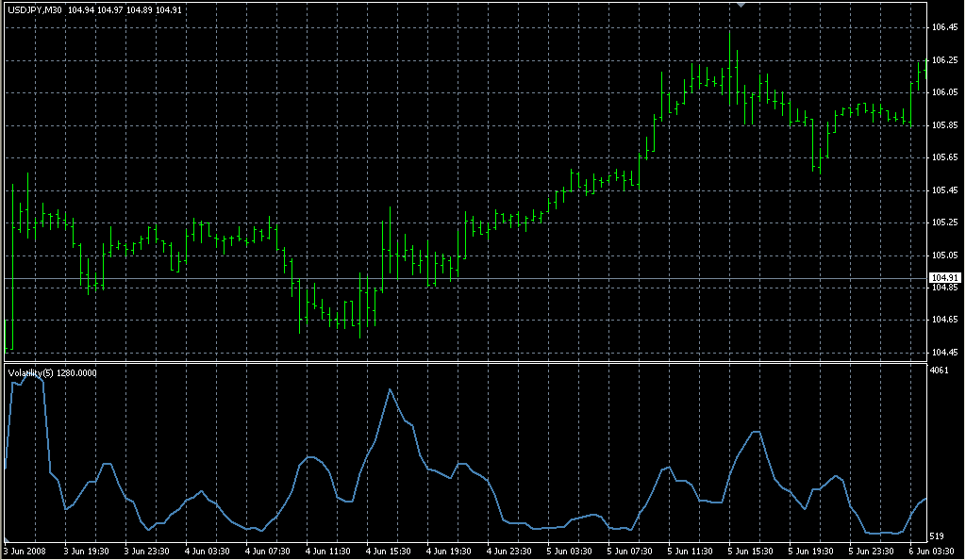Click the 3 Jun 23:30 time label
This screenshot has width=966, height=560.
(146, 552)
